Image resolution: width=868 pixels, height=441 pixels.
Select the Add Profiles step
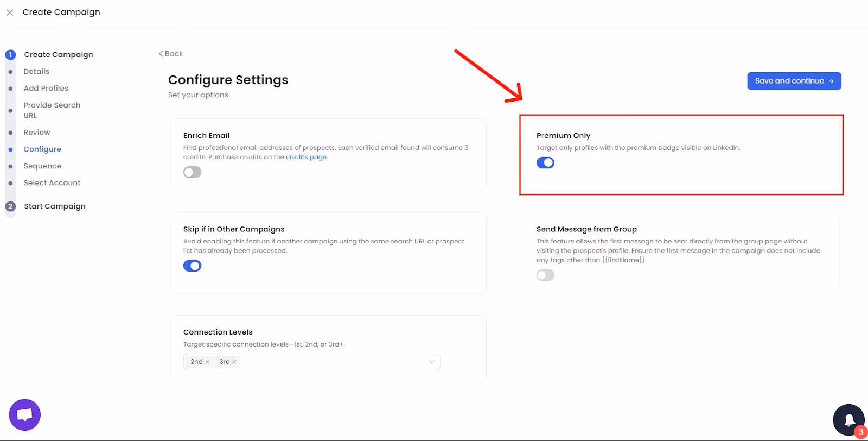(x=46, y=88)
